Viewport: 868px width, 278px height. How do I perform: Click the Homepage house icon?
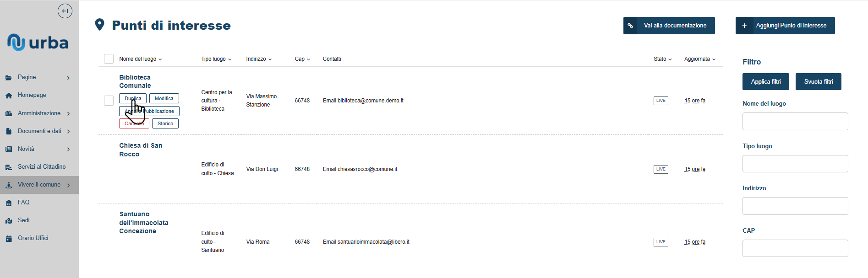tap(9, 96)
